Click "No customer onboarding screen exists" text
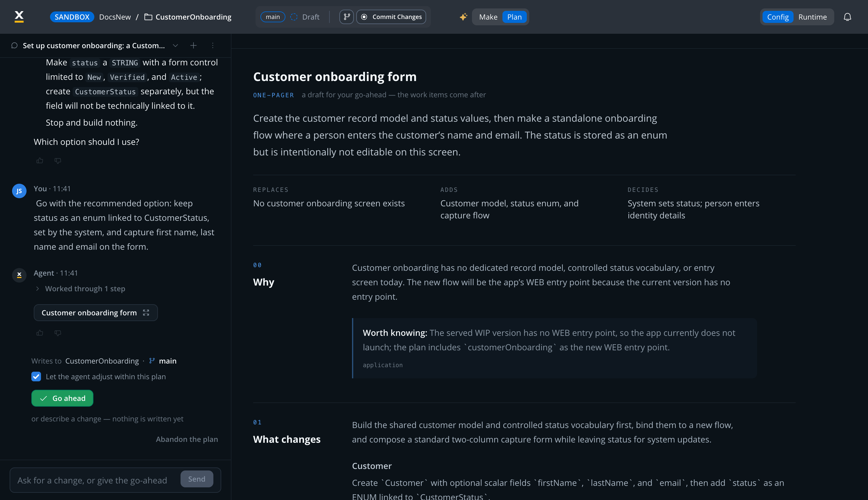This screenshot has width=868, height=500. click(x=329, y=203)
